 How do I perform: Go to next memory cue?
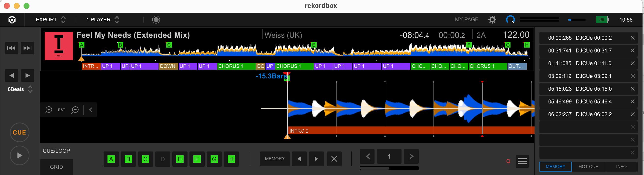(317, 159)
